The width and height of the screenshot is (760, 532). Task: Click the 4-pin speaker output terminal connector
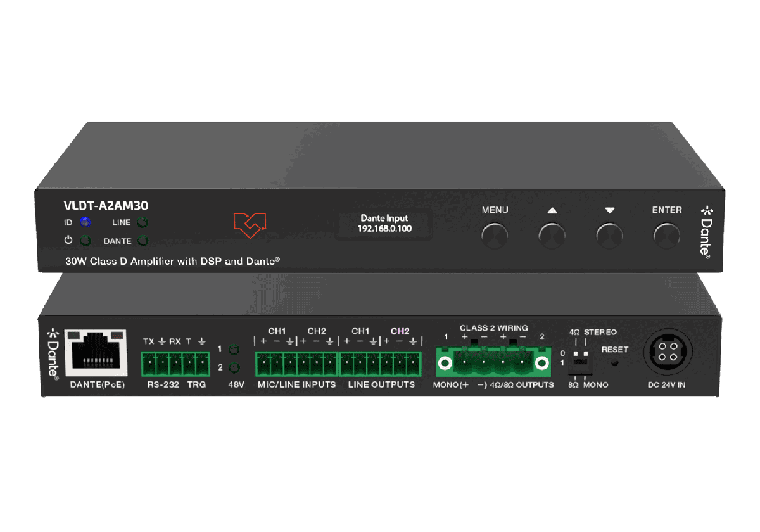coord(493,360)
